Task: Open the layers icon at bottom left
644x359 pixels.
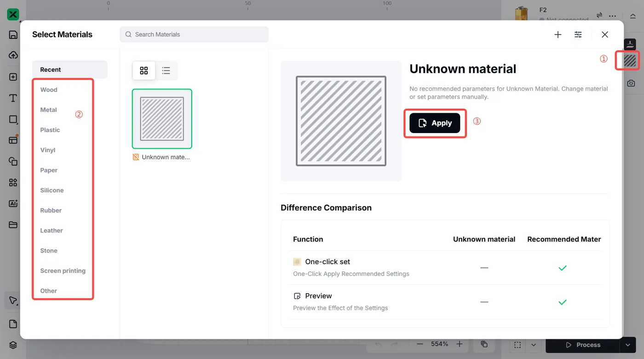Action: [x=13, y=345]
